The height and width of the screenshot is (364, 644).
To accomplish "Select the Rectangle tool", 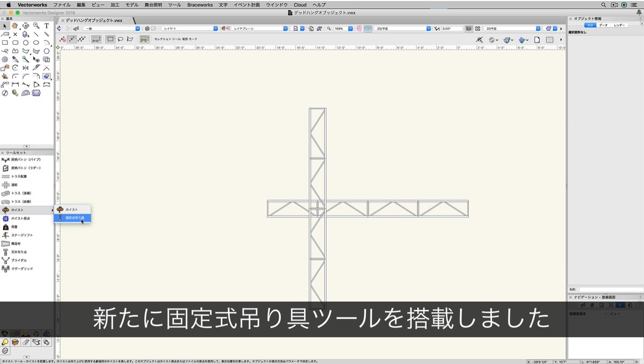I will click(x=5, y=42).
